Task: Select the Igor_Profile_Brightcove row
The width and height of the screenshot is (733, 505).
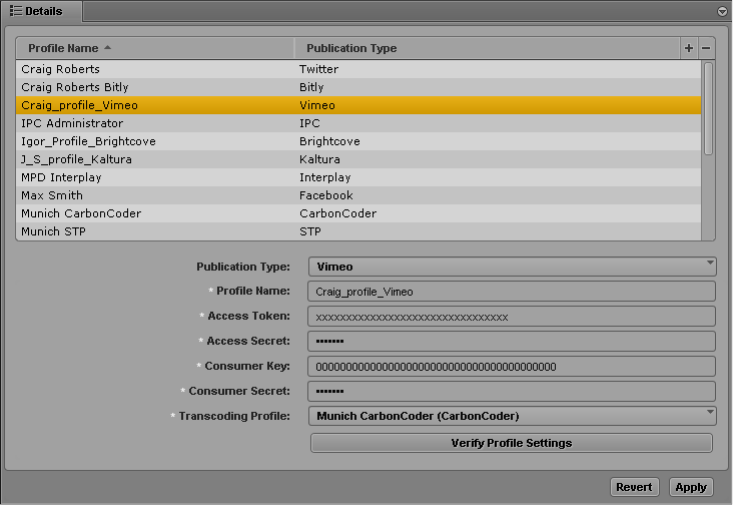Action: (359, 141)
